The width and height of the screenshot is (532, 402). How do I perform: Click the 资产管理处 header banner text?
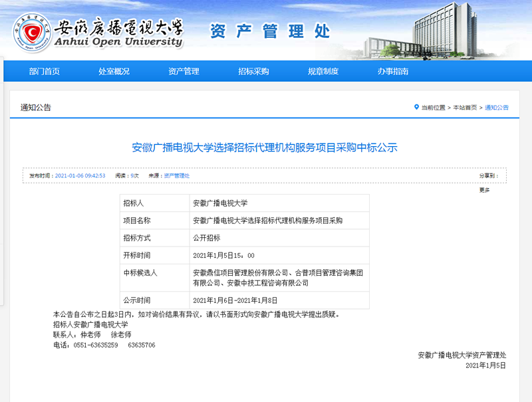point(270,31)
